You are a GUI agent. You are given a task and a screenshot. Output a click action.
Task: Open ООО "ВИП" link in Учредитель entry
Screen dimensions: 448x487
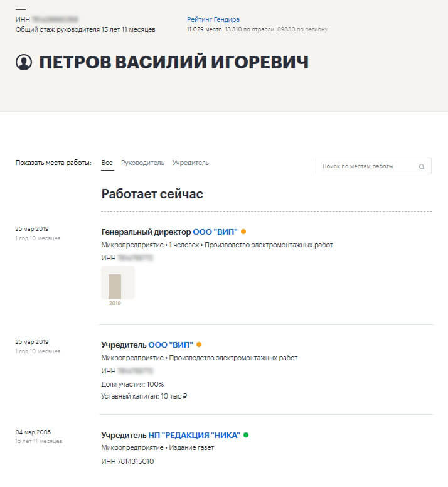pyautogui.click(x=171, y=345)
